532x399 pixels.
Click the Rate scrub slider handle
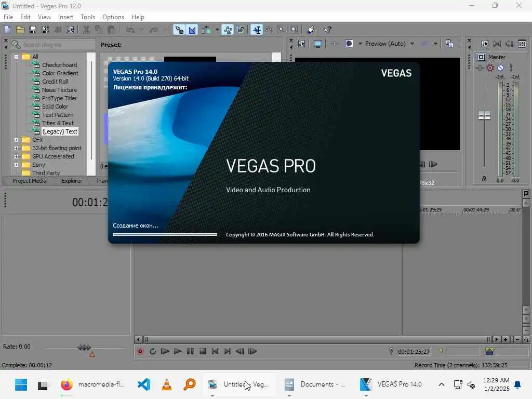pos(84,348)
